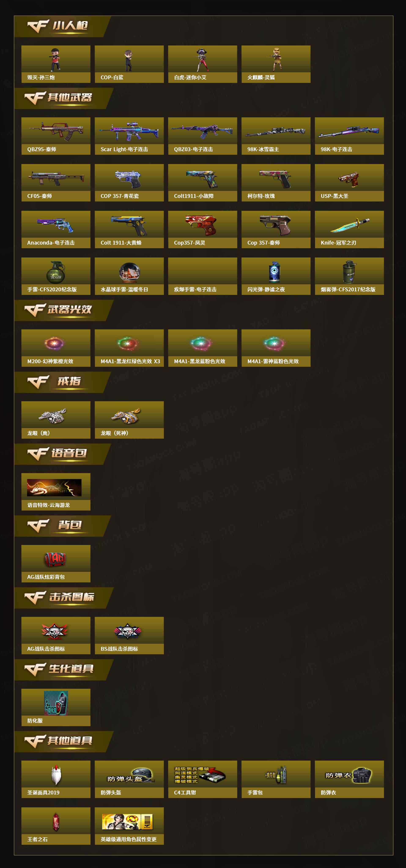Pick the M200-幻神紫橙光效 glow icon
This screenshot has height=868, width=406.
tap(54, 343)
